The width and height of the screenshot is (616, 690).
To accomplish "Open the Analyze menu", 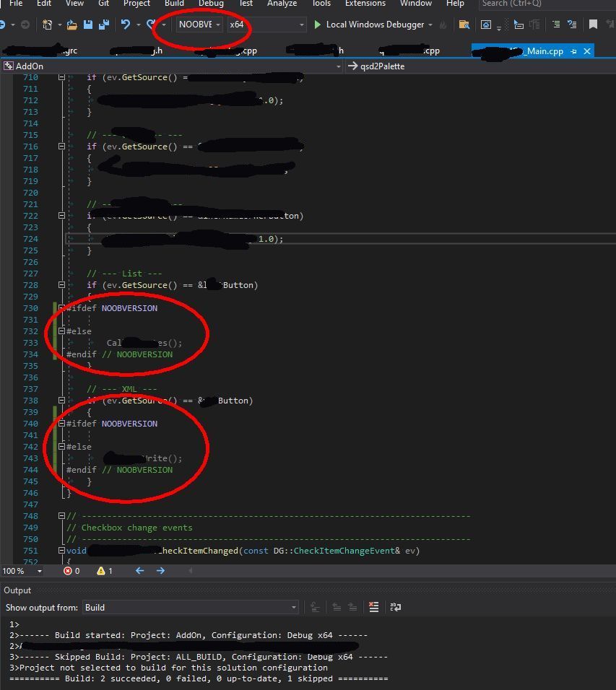I will coord(282,4).
